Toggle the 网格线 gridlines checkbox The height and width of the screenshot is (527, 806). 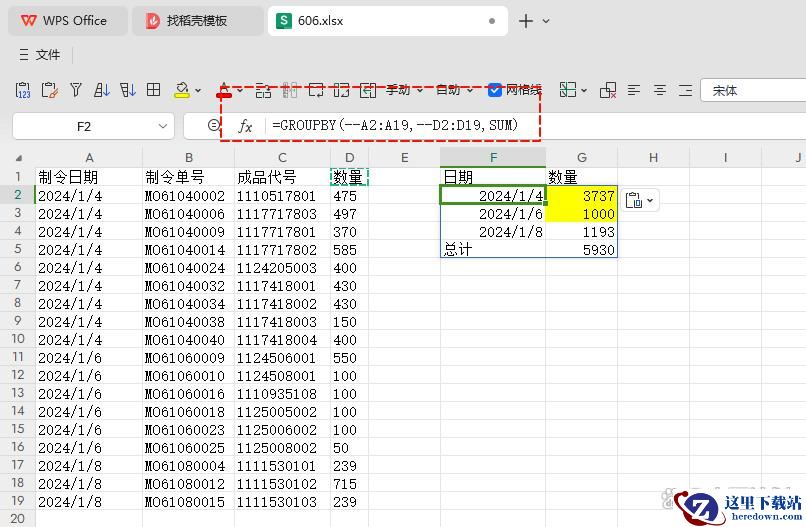click(x=494, y=90)
